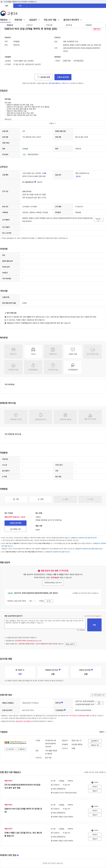Screen dimensions: 106x868
Task: Click the 열람제한 button
Action: tap(21, 749)
